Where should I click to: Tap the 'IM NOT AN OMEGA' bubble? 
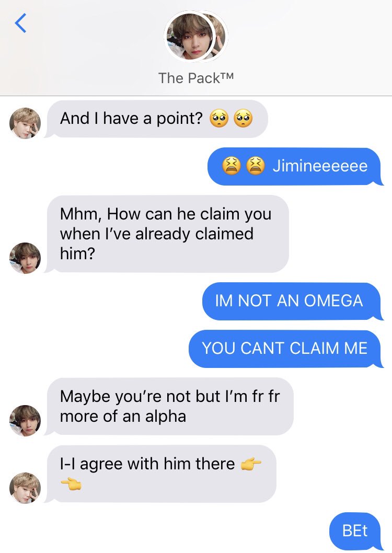point(293,301)
